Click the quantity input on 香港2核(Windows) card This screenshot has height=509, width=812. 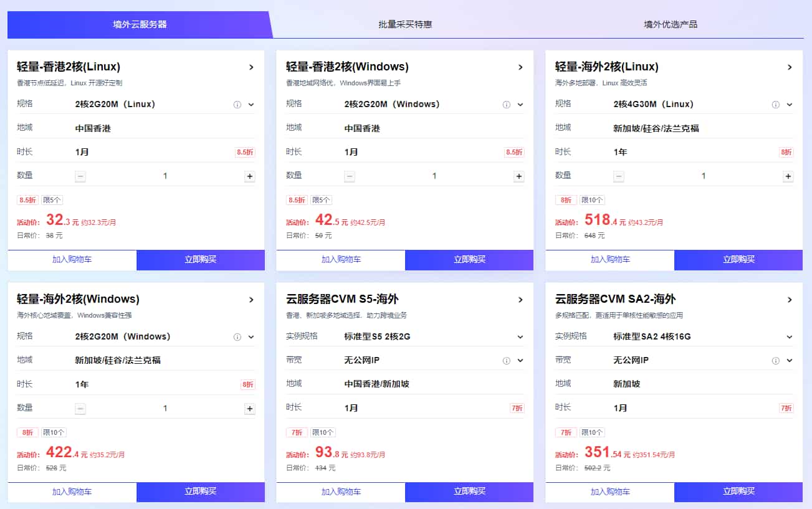tap(434, 176)
